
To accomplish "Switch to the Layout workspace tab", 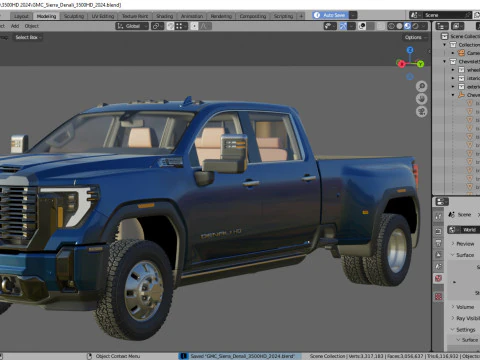I will pyautogui.click(x=21, y=16).
